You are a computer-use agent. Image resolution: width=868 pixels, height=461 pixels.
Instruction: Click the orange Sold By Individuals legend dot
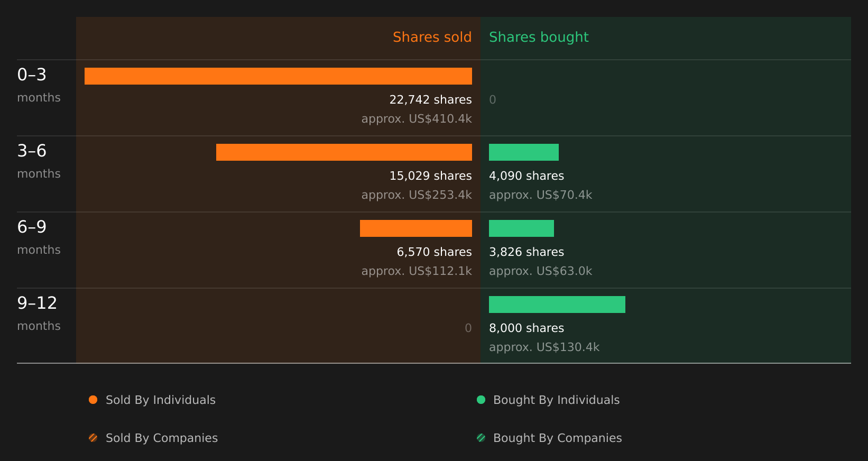click(93, 400)
